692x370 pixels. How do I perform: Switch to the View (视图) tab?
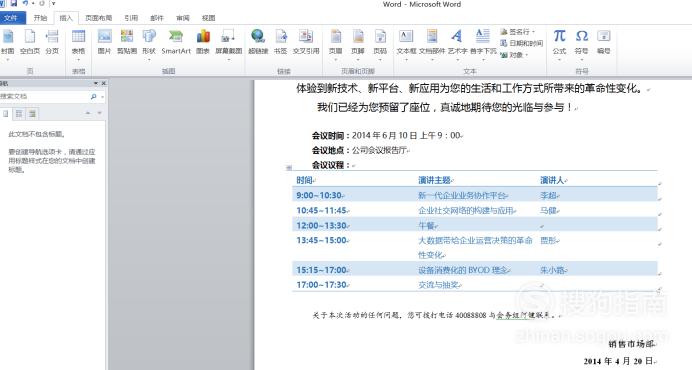pos(208,18)
